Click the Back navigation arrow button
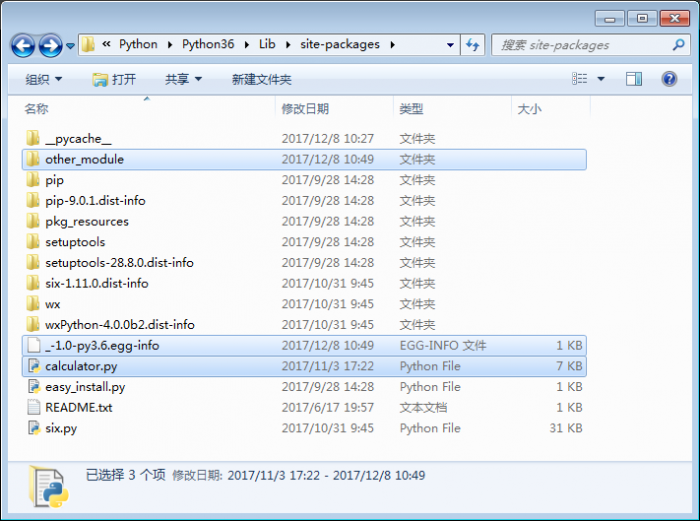This screenshot has width=700, height=521. pyautogui.click(x=23, y=45)
